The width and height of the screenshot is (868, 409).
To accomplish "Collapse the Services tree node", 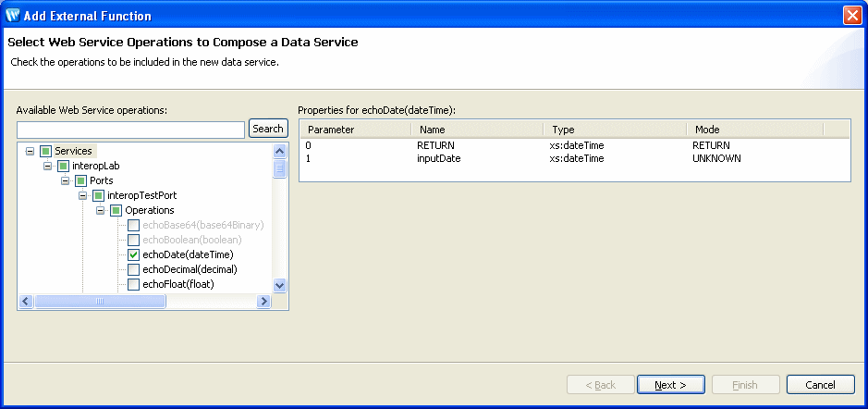I will click(x=30, y=152).
